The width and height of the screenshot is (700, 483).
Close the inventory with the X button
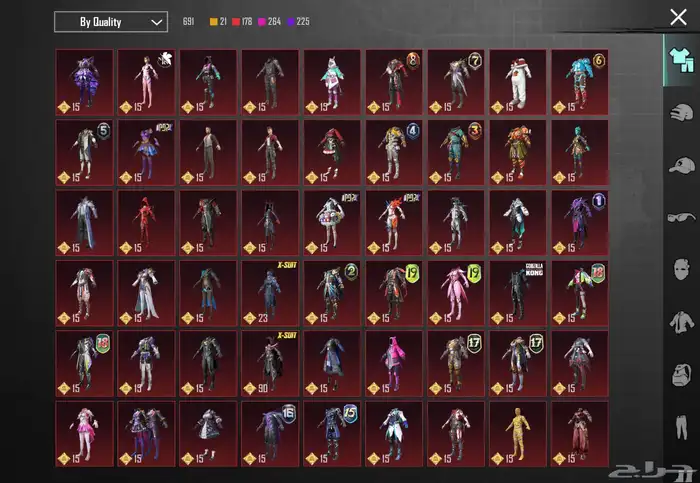pos(678,16)
